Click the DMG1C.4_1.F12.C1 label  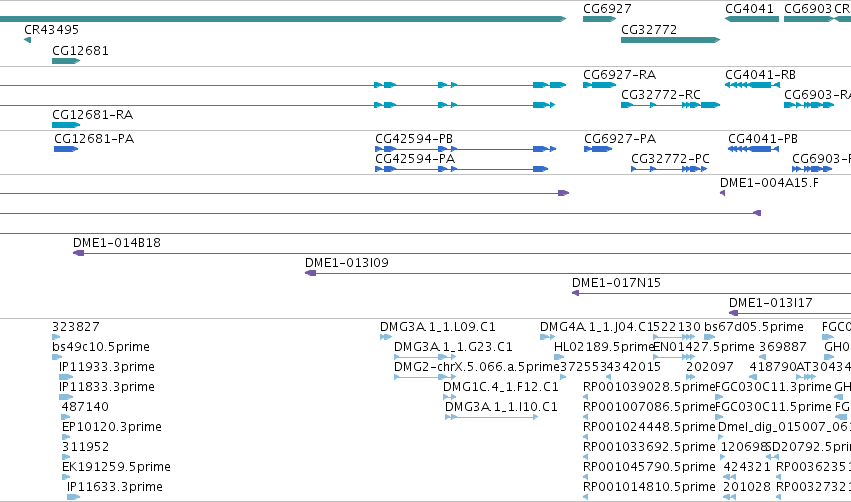500,387
